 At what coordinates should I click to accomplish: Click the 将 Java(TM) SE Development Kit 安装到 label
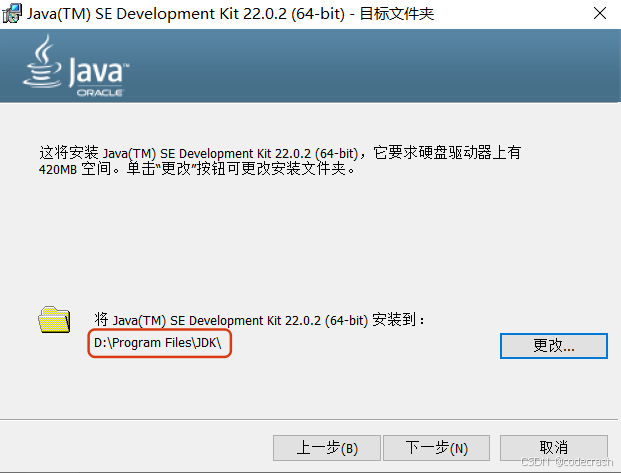(x=259, y=319)
